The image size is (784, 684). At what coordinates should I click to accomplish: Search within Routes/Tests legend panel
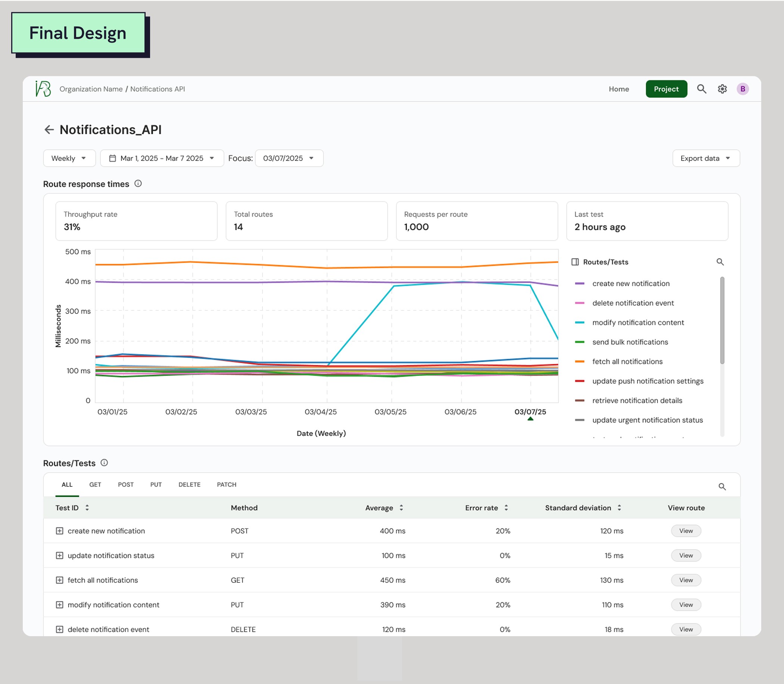point(719,262)
